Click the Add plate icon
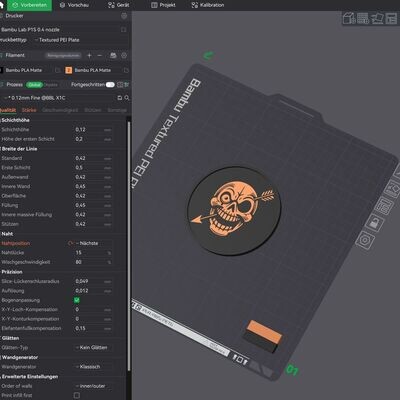The height and width of the screenshot is (400, 400). coord(363,18)
